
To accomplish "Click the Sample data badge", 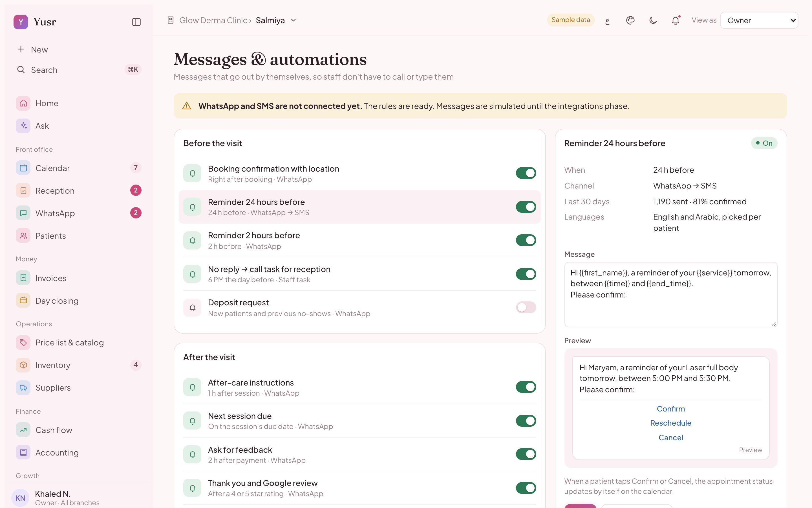I will (x=570, y=20).
